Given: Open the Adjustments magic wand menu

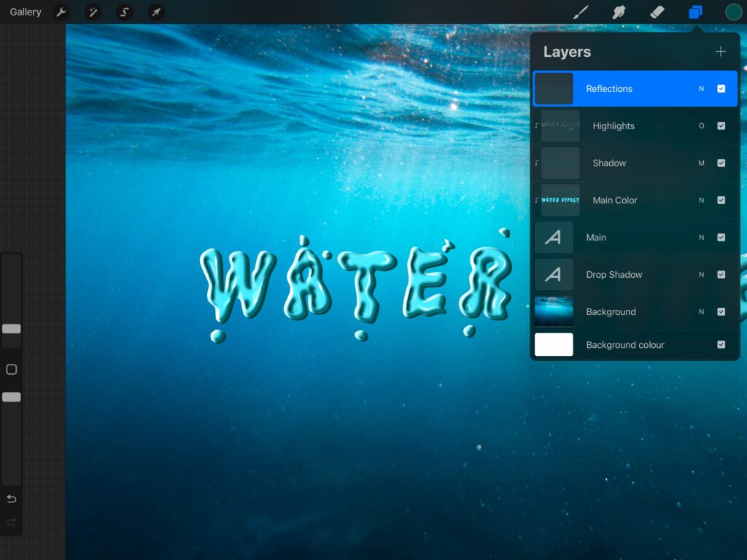Looking at the screenshot, I should (x=93, y=12).
